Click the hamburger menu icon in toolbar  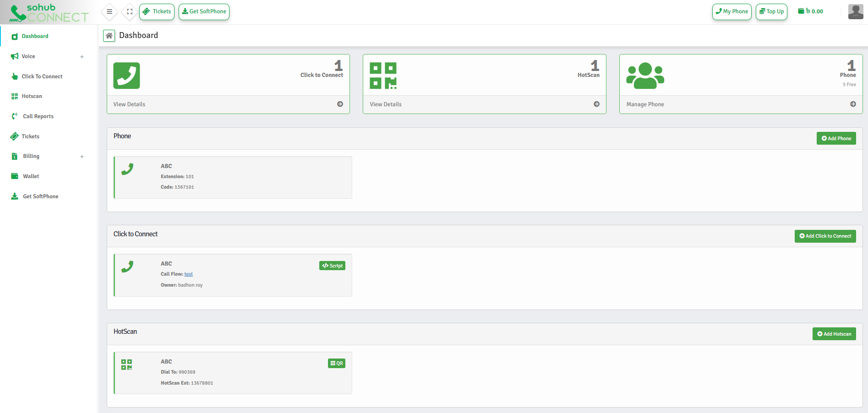pyautogui.click(x=109, y=11)
